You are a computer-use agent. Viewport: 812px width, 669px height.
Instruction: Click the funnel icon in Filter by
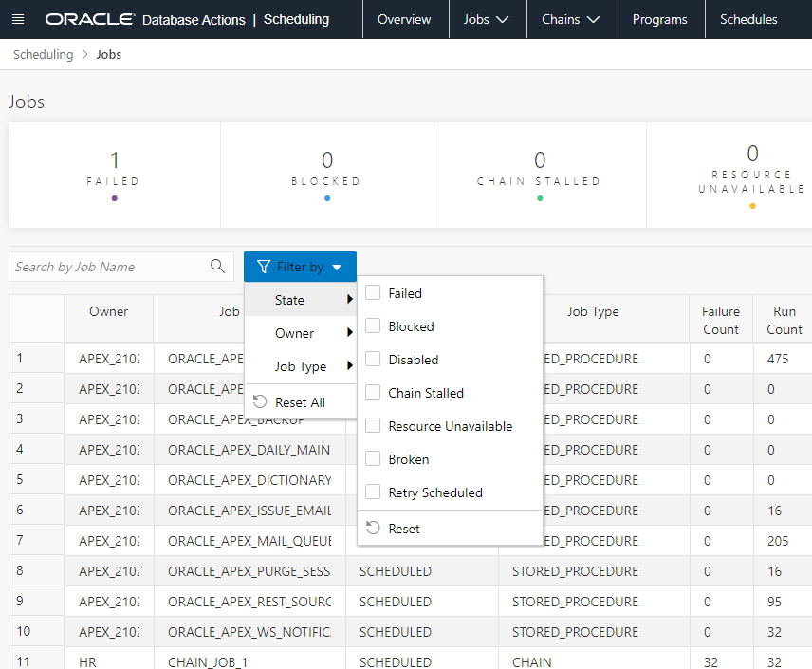tap(264, 267)
